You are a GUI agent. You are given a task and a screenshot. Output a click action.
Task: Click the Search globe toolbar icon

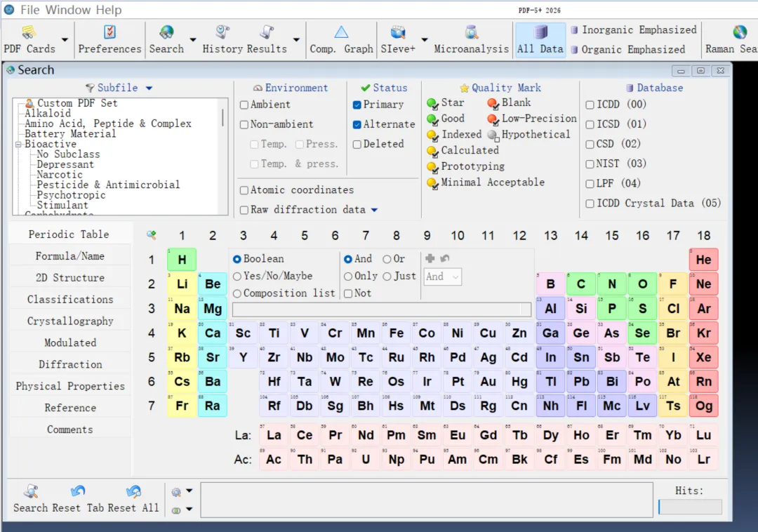pos(166,32)
